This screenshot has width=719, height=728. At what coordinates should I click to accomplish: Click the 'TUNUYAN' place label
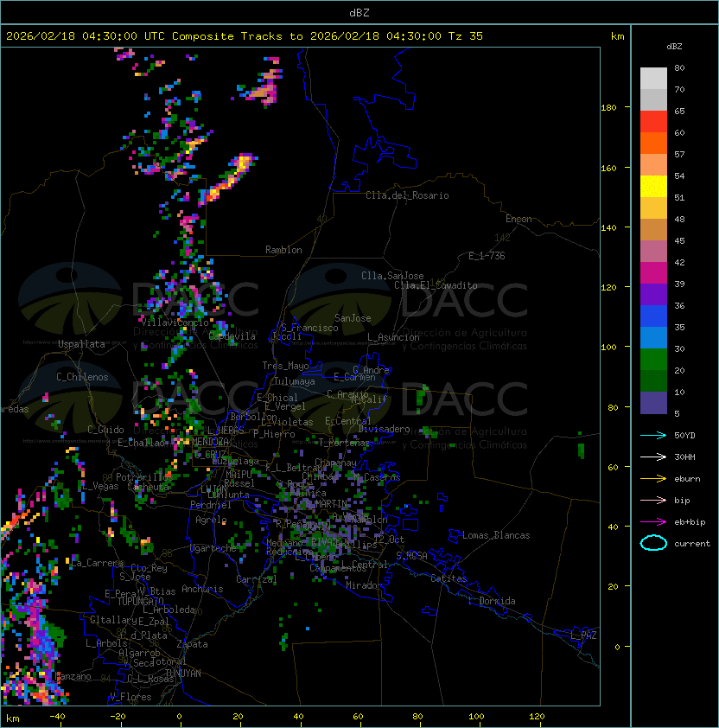tap(183, 674)
